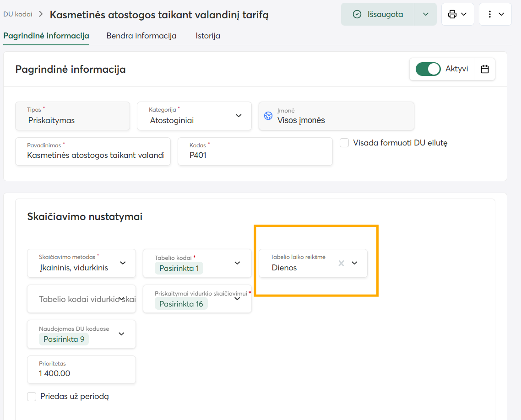Switch to the Bendra informacija tab
The image size is (521, 420).
(141, 36)
